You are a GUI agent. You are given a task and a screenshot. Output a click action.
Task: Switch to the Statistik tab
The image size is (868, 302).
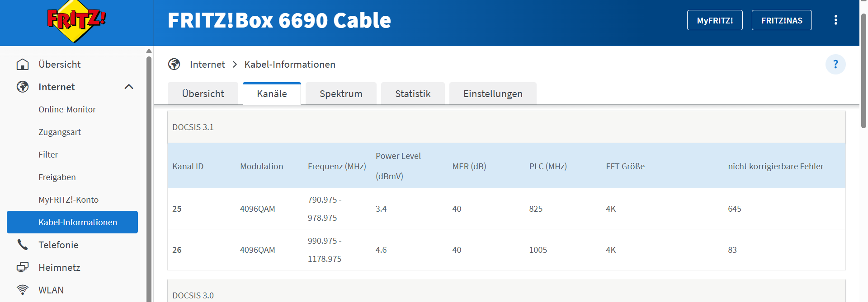click(x=413, y=94)
